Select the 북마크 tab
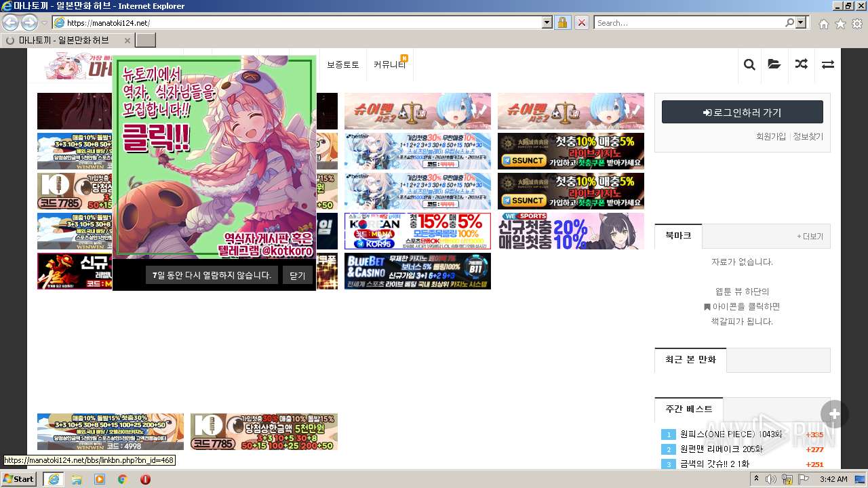Image resolution: width=868 pixels, height=488 pixels. pos(678,236)
